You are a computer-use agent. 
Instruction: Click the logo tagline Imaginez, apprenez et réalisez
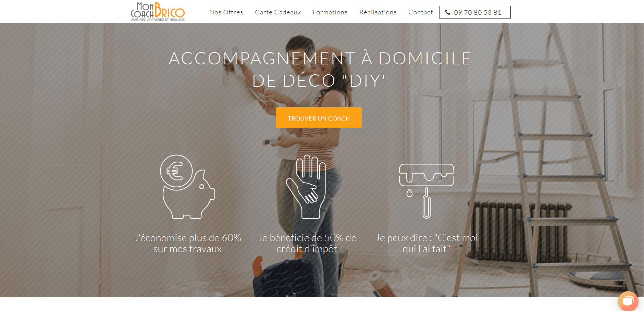click(x=158, y=20)
